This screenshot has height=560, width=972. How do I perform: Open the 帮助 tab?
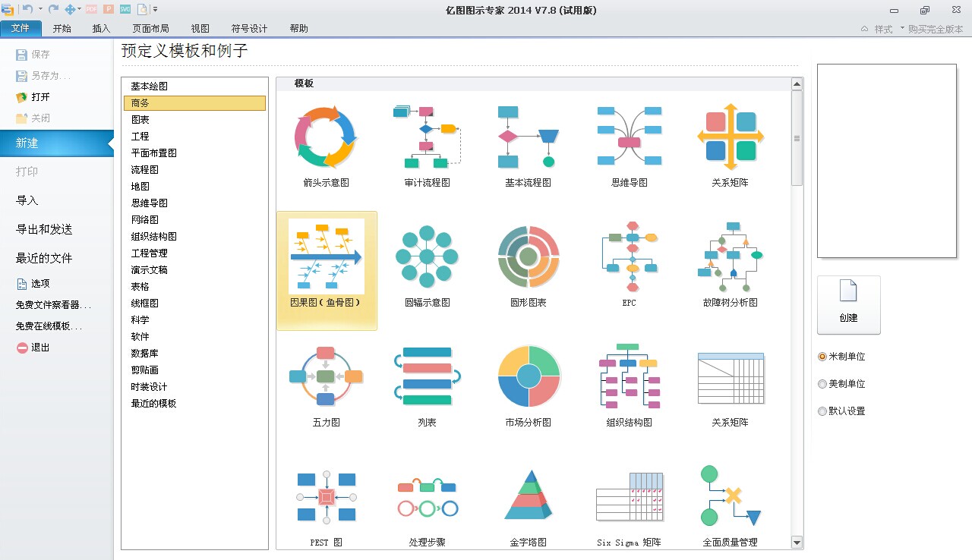coord(298,29)
